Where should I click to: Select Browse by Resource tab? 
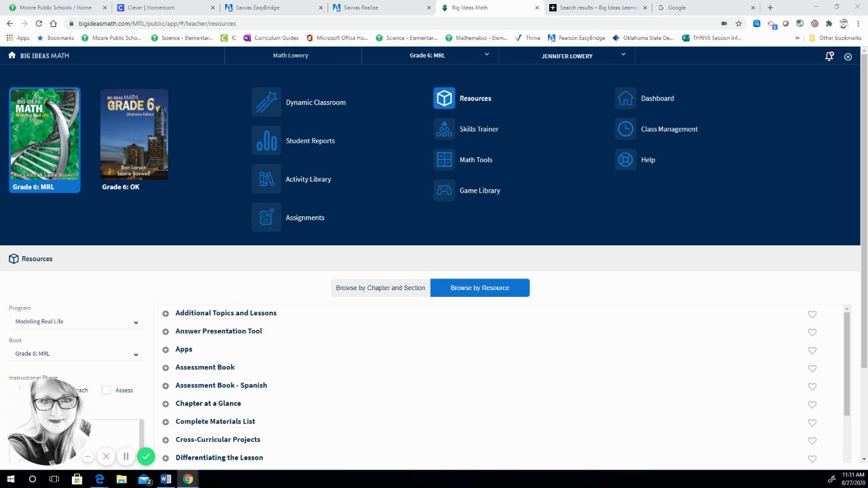pos(480,288)
